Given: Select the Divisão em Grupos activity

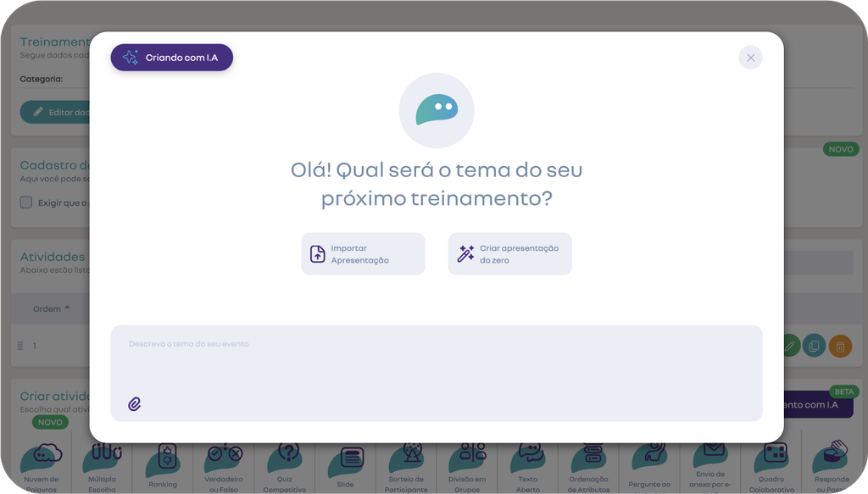Looking at the screenshot, I should tap(467, 467).
